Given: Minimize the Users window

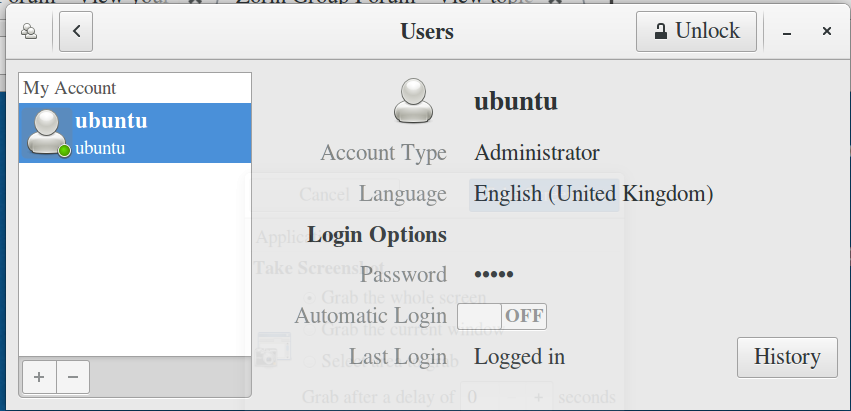Looking at the screenshot, I should 787,32.
